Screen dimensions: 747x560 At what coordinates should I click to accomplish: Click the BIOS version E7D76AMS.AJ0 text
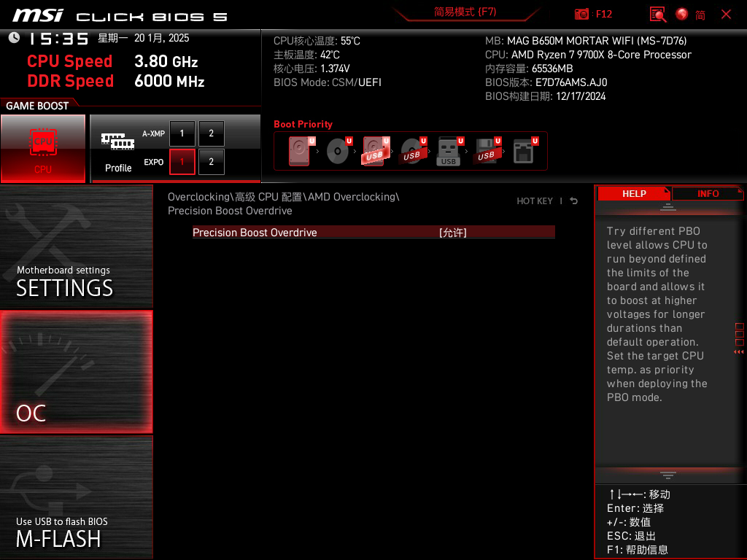pyautogui.click(x=546, y=82)
